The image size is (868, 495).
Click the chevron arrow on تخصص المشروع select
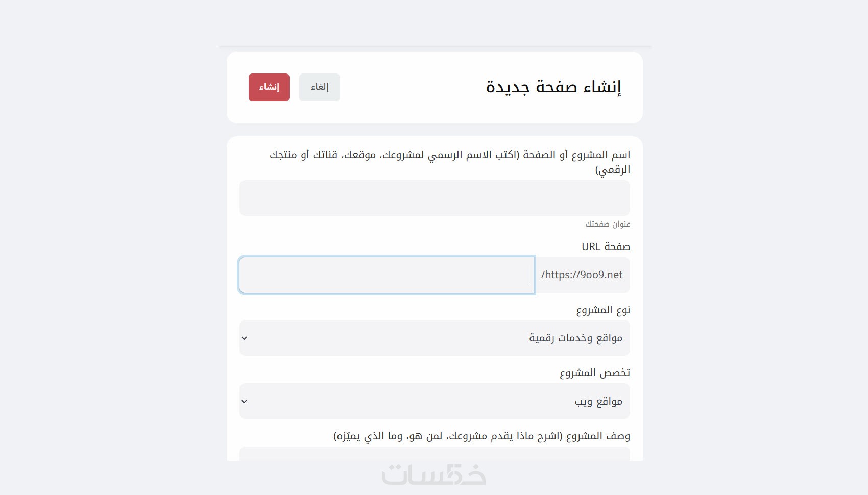click(244, 402)
